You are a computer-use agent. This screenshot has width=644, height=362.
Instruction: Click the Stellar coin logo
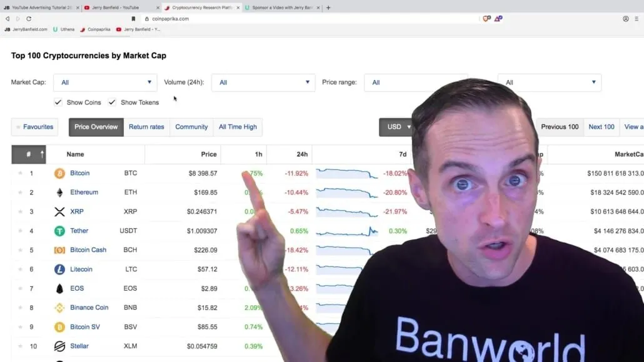pos(59,346)
